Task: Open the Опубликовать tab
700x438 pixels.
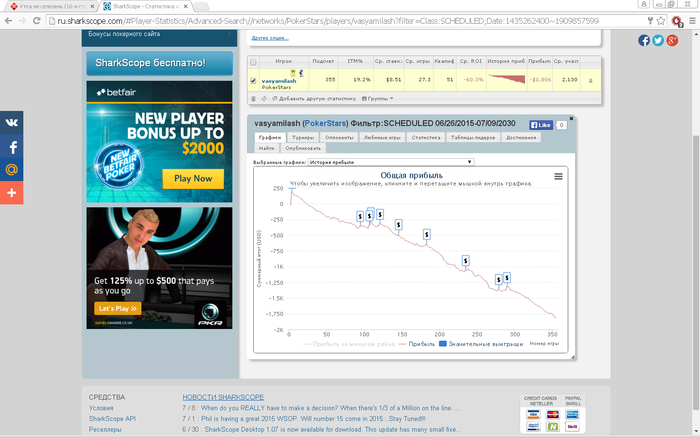Action: (x=303, y=148)
